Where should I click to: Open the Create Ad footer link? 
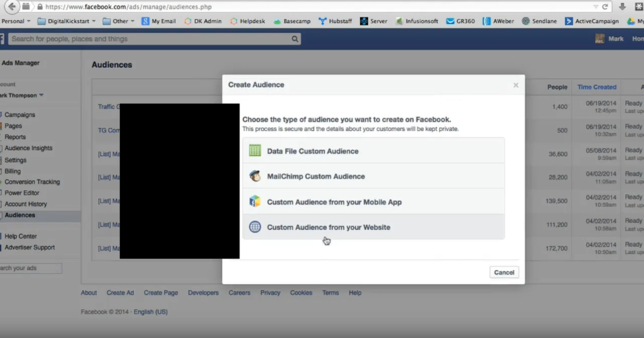[x=120, y=293]
